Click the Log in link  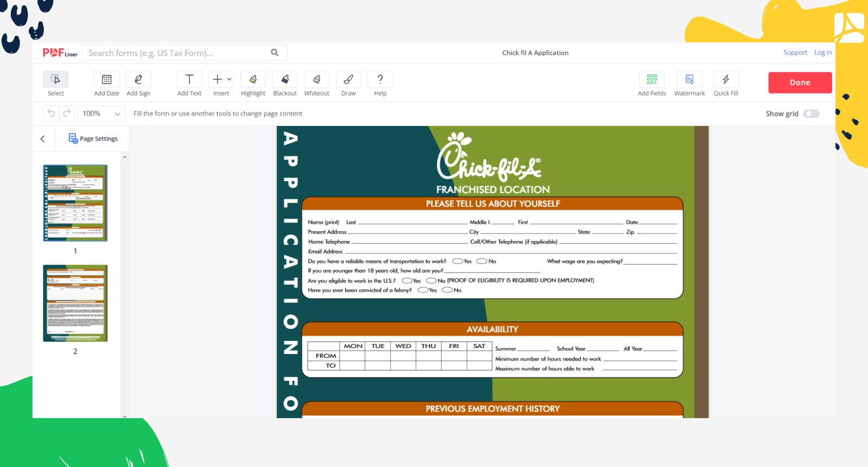[823, 53]
